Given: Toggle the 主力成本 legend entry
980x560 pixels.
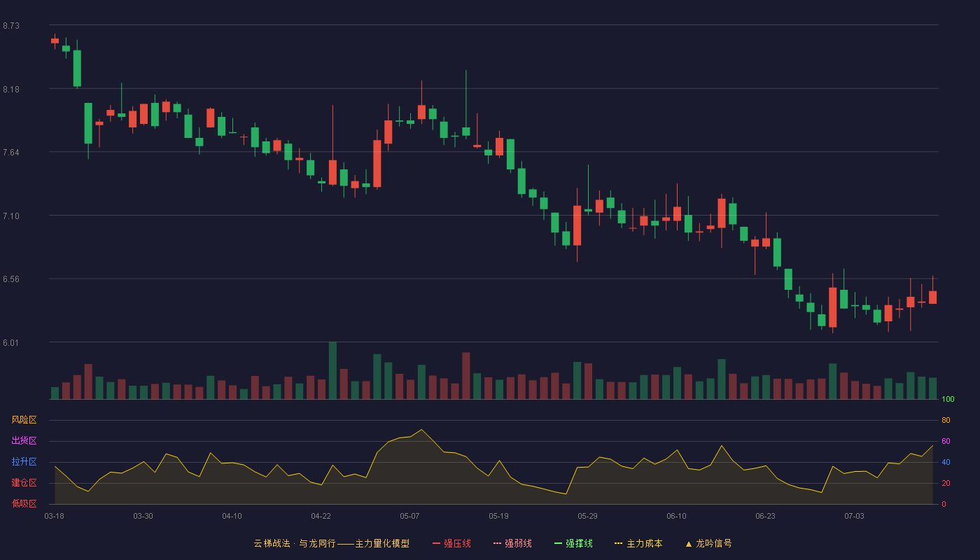Looking at the screenshot, I should click(638, 543).
